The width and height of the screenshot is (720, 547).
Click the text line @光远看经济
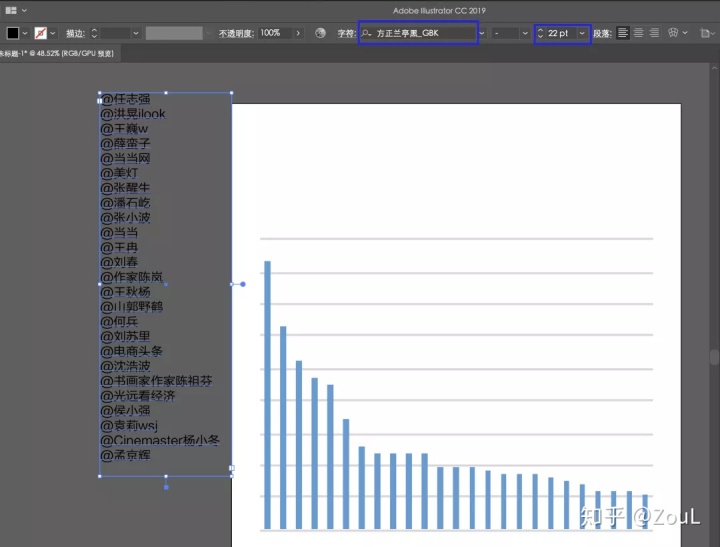[x=138, y=395]
